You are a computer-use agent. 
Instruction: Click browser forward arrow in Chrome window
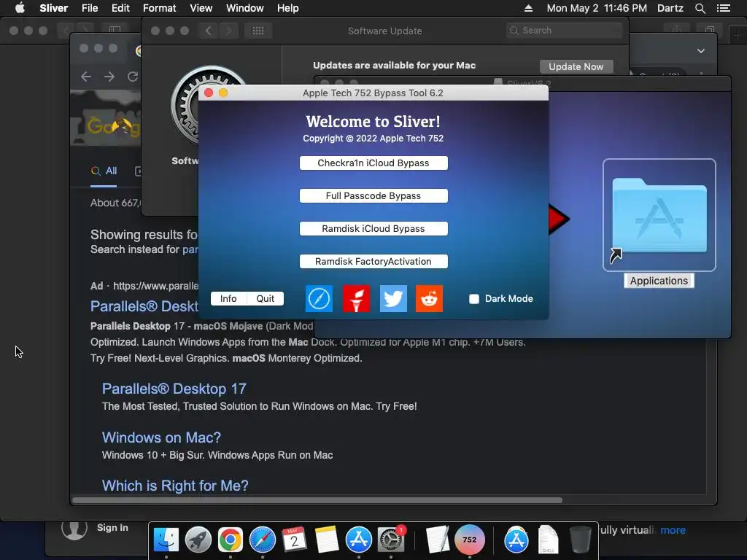109,77
